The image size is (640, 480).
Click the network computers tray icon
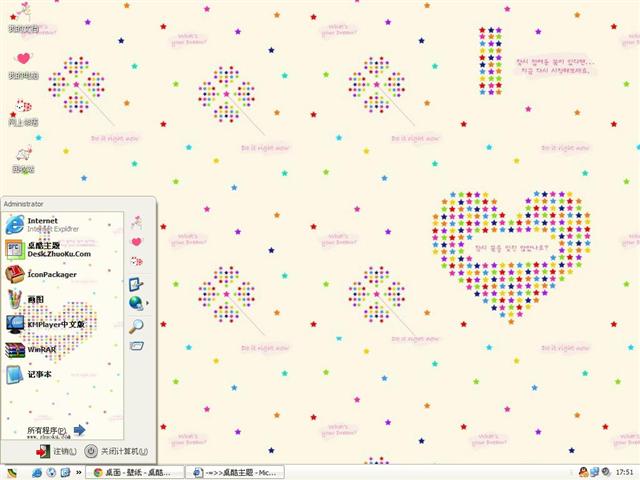click(595, 472)
